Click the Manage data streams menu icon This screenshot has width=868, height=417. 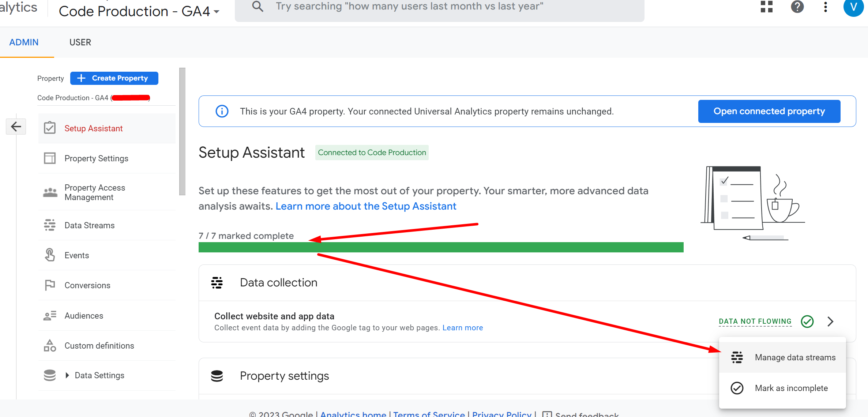coord(737,357)
